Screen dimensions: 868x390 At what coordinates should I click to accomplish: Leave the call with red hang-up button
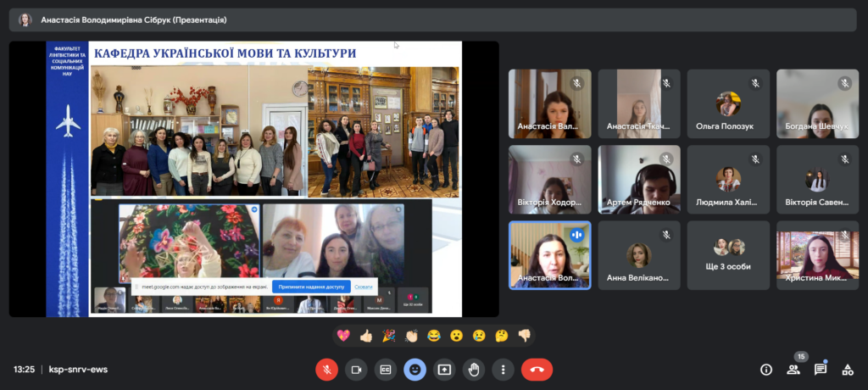tap(537, 370)
